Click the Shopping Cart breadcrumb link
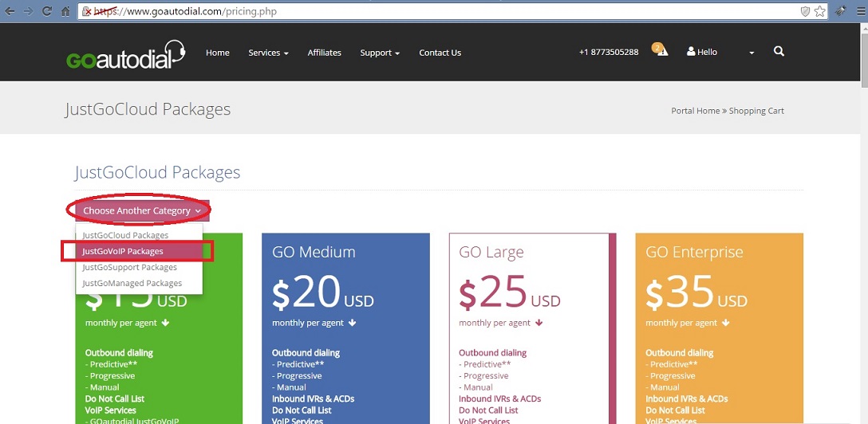The width and height of the screenshot is (868, 424). [x=756, y=111]
